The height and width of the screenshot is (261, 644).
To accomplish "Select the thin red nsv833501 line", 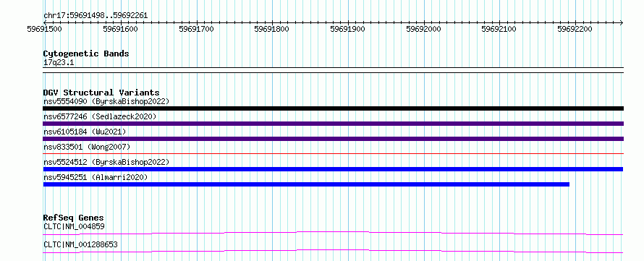I will (333, 153).
